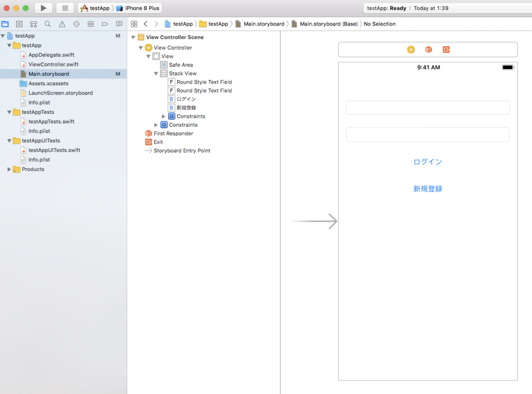Click Main.storyboard (Base) in jump bar

coord(325,24)
